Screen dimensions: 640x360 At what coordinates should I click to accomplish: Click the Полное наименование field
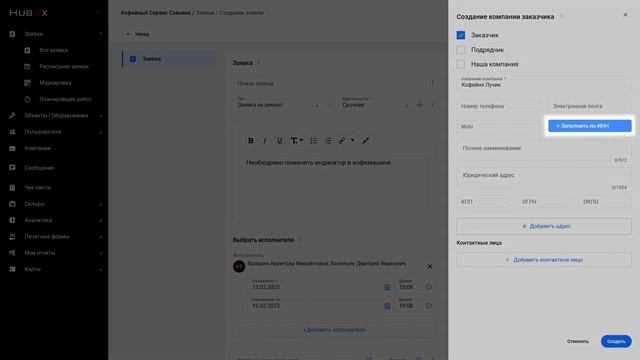click(544, 152)
